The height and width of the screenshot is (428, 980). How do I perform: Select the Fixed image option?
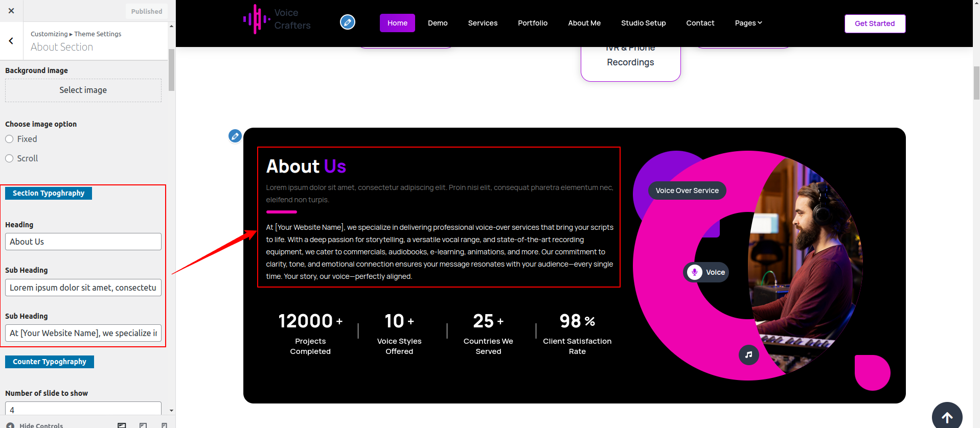tap(9, 139)
